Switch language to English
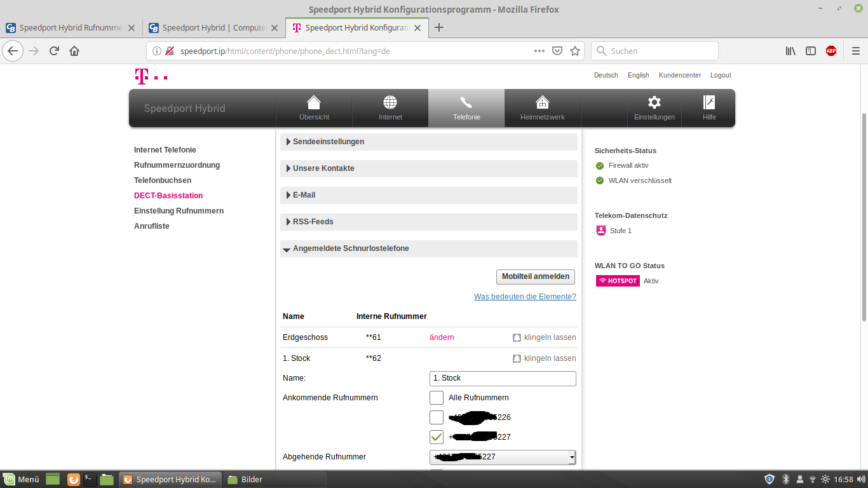The image size is (868, 488). point(639,75)
